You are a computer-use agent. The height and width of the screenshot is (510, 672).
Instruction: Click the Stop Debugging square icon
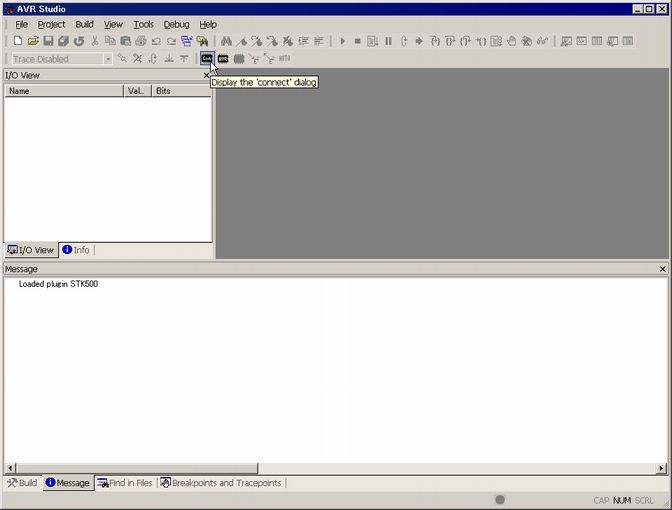point(357,41)
